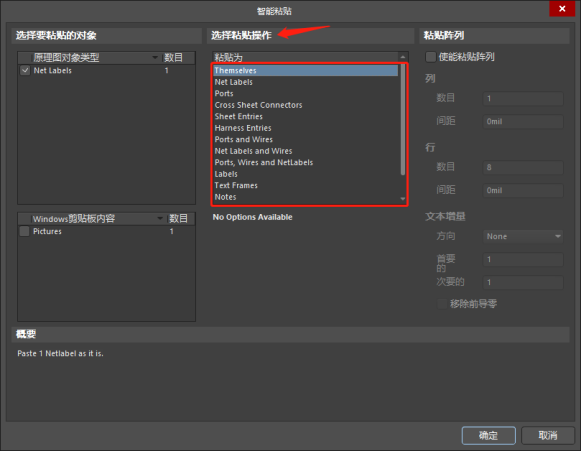
Task: Uncheck the Net Labels checkbox
Action: (25, 71)
